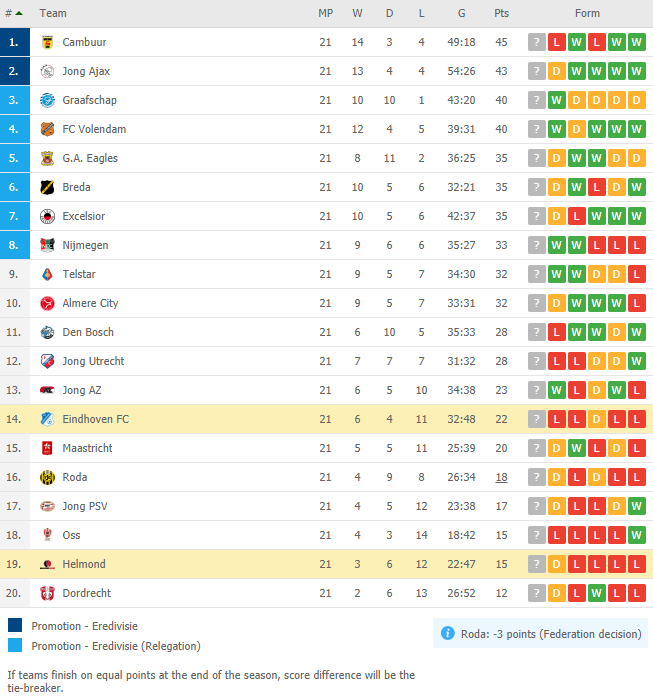Sort standings by the MP column header

click(325, 13)
